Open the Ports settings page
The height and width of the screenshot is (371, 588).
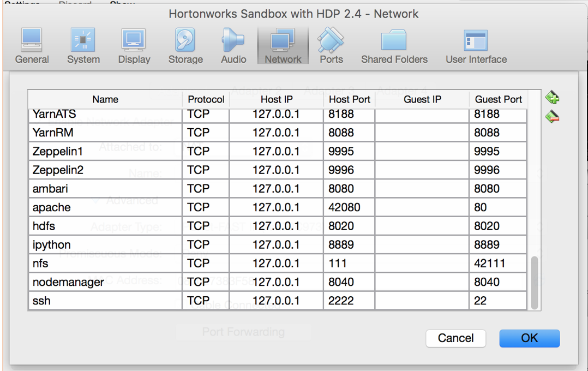pos(331,45)
